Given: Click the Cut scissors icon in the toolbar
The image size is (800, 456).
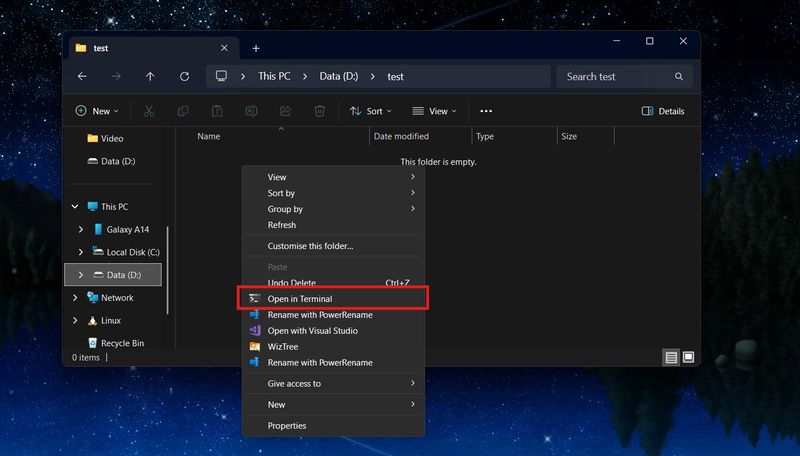Looking at the screenshot, I should [x=149, y=111].
